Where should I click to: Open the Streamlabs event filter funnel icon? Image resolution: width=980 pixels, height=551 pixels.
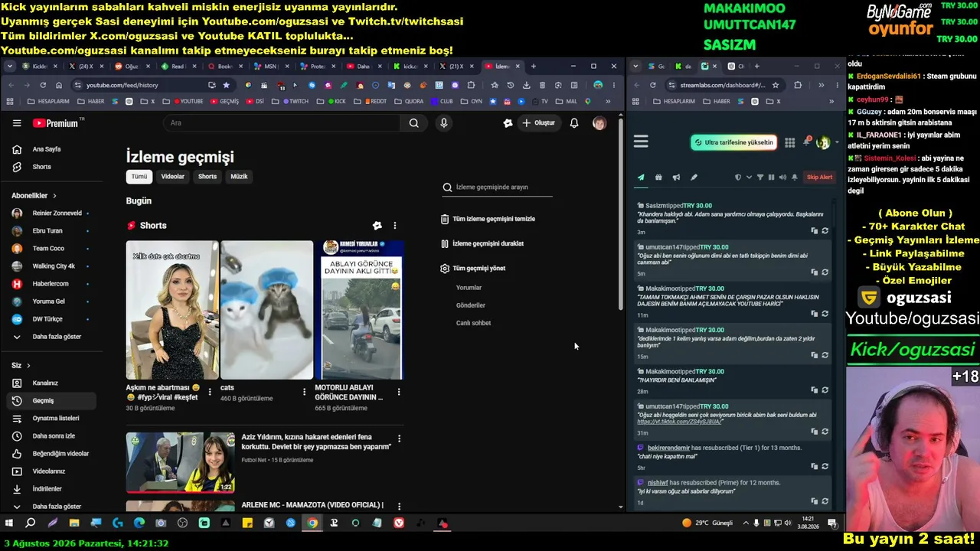pyautogui.click(x=760, y=178)
